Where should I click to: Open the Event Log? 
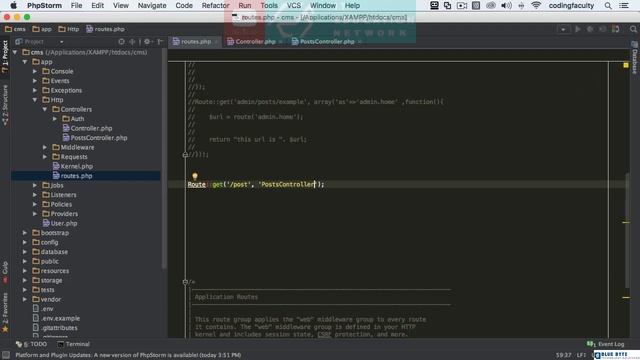[x=606, y=344]
